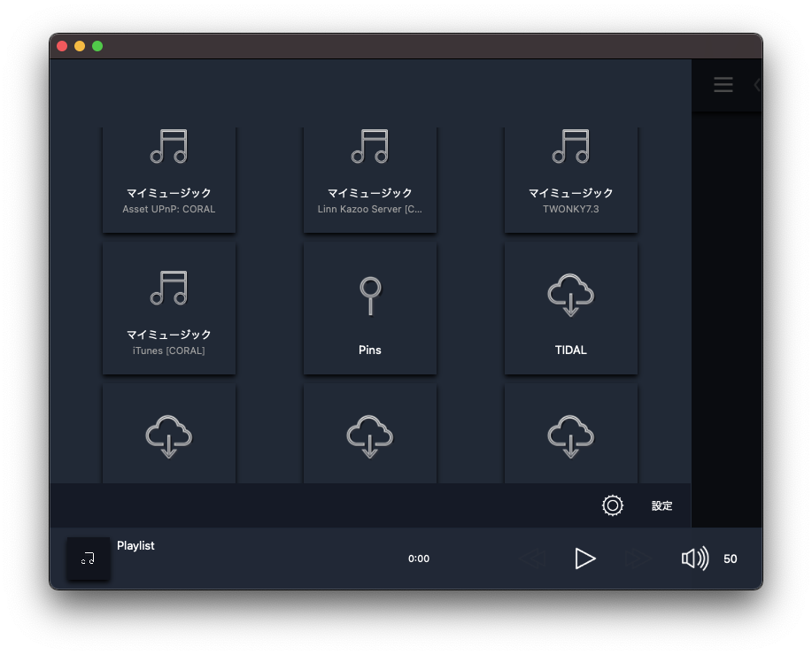Click the play button

(x=585, y=559)
